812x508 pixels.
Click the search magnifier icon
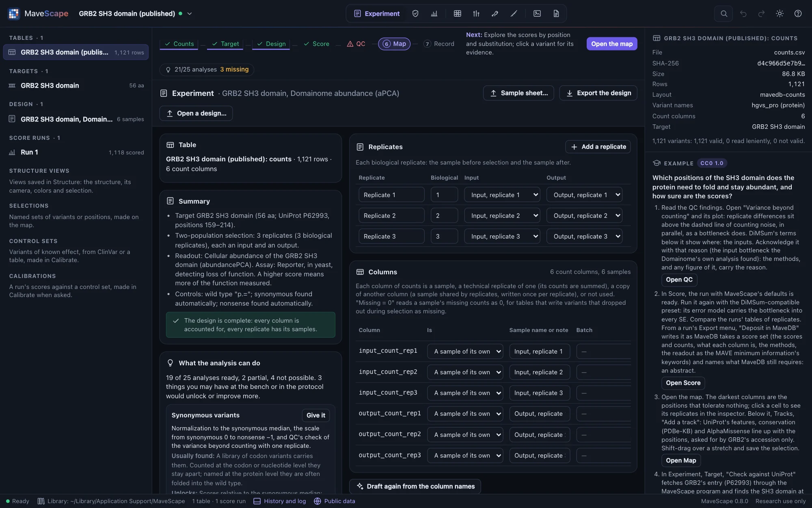pyautogui.click(x=724, y=13)
